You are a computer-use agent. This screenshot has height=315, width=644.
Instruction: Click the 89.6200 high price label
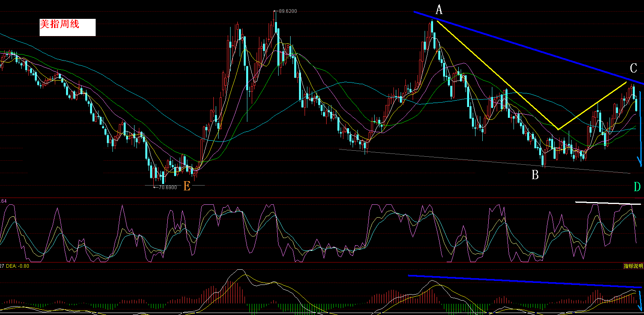click(288, 11)
